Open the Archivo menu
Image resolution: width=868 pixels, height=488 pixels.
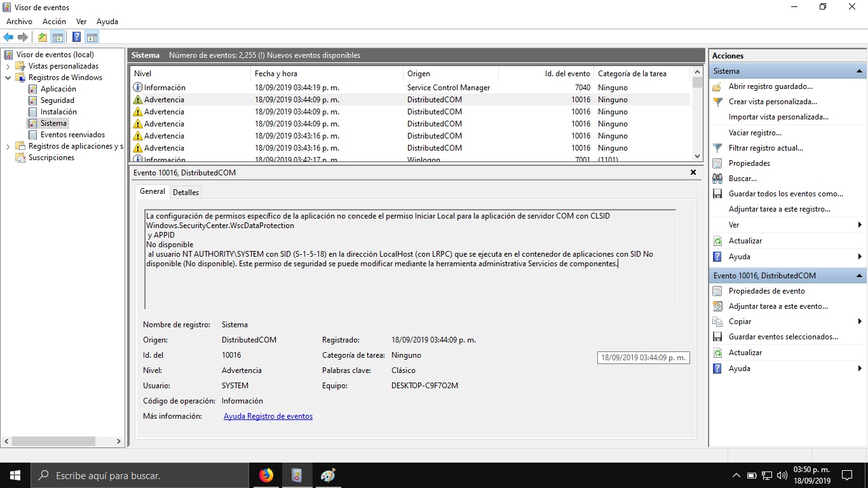tap(19, 22)
